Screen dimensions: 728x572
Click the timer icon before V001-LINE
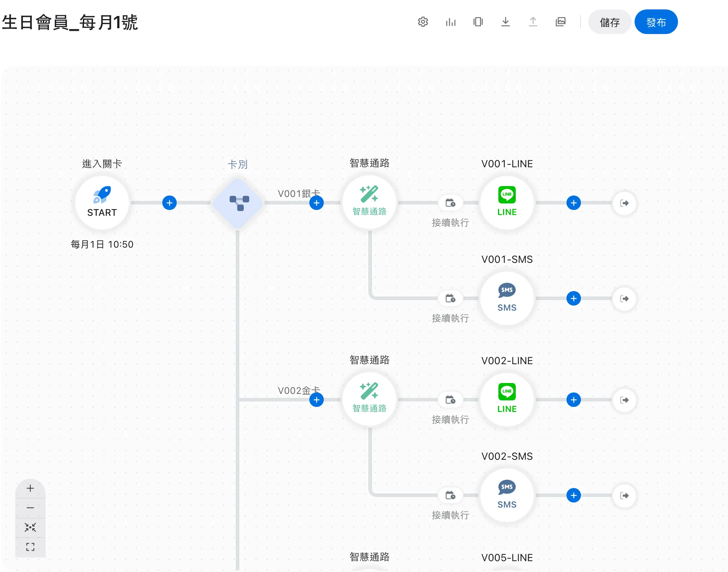click(x=451, y=203)
